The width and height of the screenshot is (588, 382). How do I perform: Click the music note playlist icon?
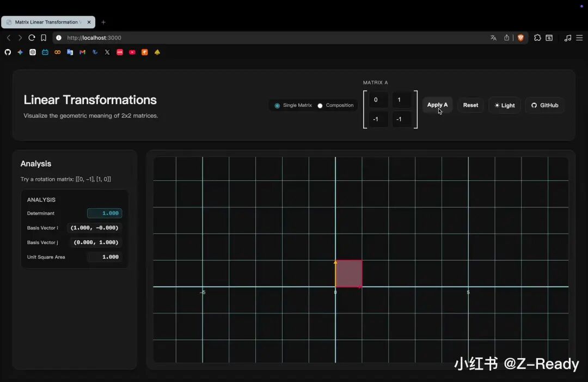[568, 38]
